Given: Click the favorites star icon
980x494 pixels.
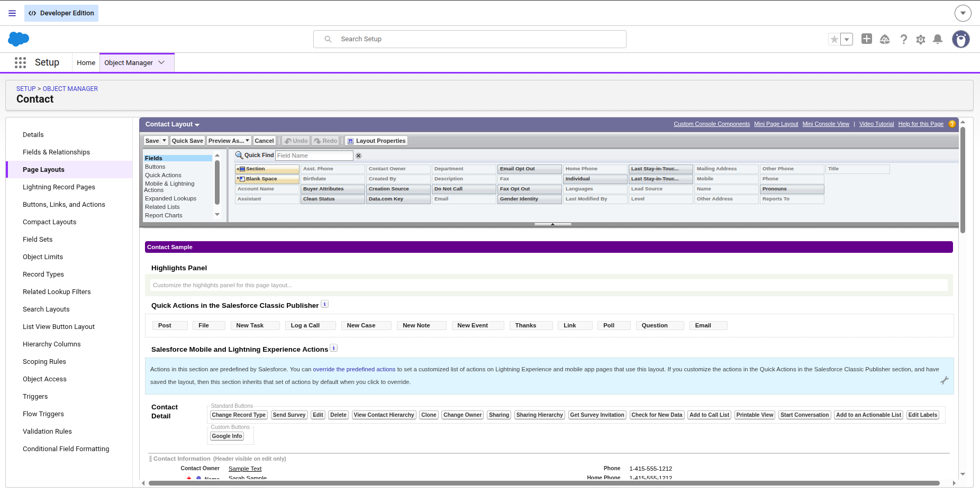Looking at the screenshot, I should 834,39.
